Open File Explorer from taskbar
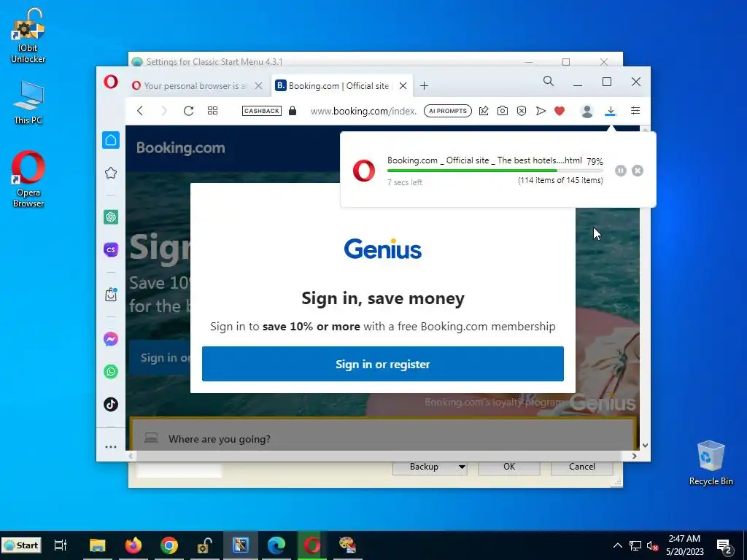Screen dimensions: 747x560 coord(97,545)
